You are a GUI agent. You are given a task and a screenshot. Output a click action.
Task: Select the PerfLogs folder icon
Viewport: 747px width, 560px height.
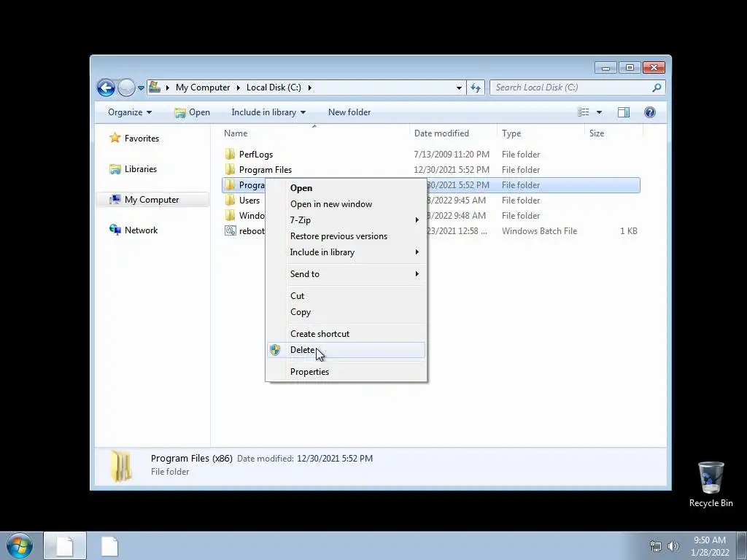(230, 155)
